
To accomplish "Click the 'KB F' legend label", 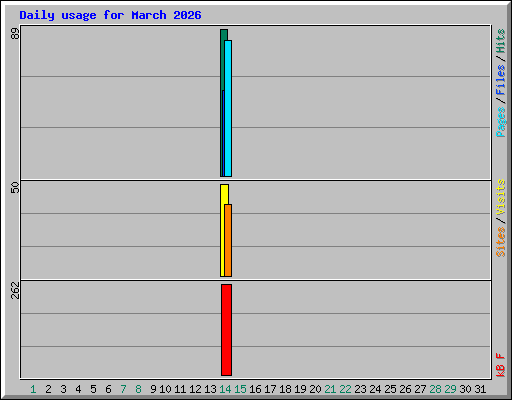I will (500, 365).
